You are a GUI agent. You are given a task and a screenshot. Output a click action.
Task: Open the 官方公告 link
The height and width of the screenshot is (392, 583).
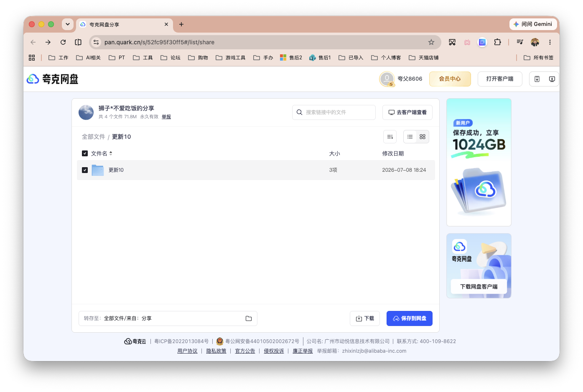point(245,351)
